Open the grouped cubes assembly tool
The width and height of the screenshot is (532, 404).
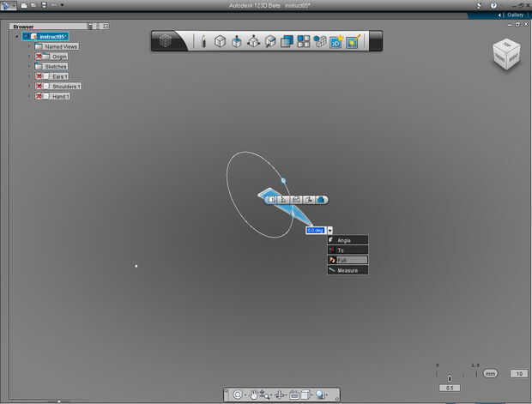click(319, 41)
